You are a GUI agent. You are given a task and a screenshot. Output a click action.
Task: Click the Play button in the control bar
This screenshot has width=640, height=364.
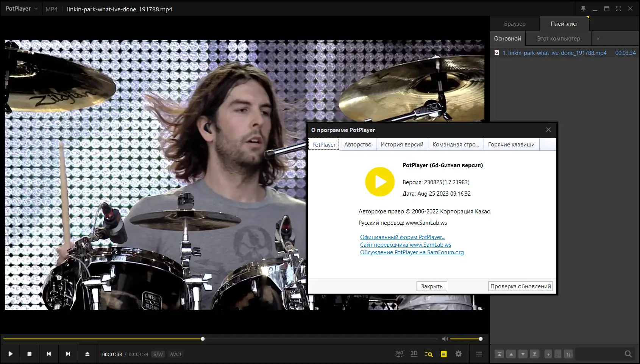11,354
